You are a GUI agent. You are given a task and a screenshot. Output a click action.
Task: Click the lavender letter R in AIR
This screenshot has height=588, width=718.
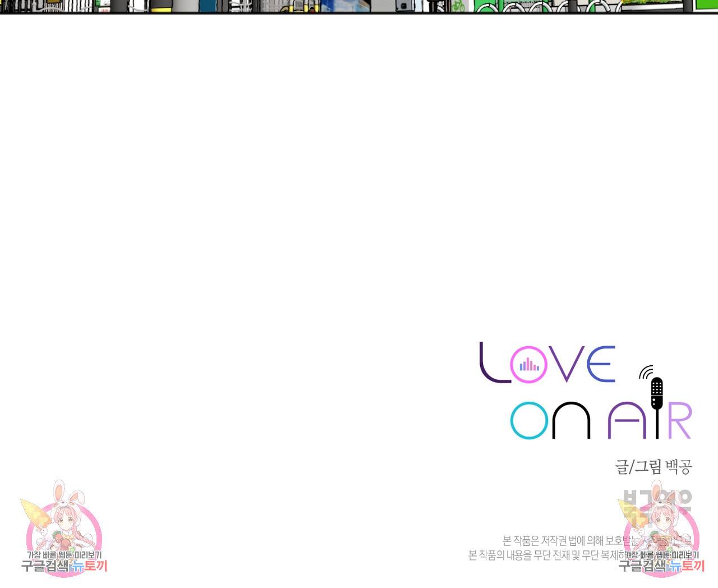679,421
